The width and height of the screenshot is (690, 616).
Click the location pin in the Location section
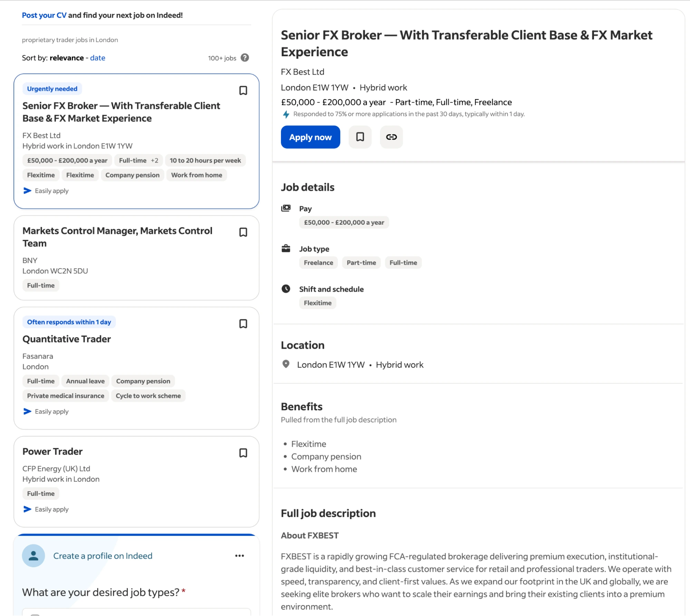[x=286, y=364]
